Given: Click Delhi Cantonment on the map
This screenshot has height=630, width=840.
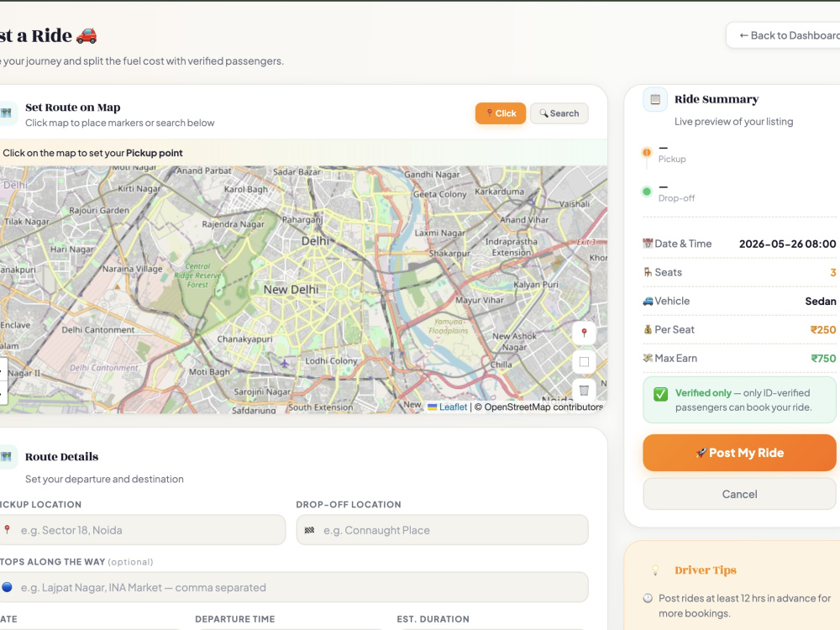Looking at the screenshot, I should coord(98,330).
